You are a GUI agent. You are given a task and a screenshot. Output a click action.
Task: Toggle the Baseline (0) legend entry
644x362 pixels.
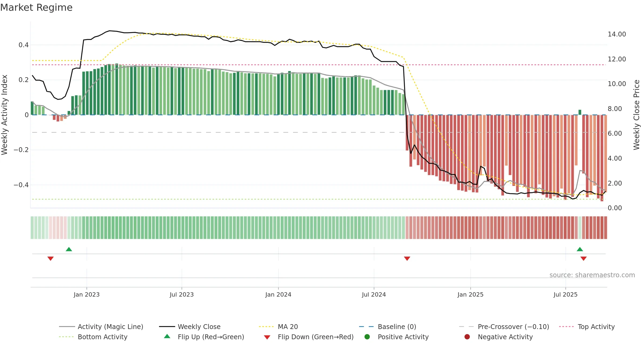point(387,327)
